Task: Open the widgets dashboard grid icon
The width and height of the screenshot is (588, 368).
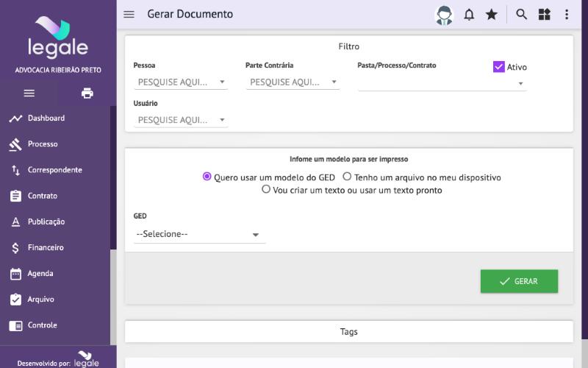Action: [544, 15]
